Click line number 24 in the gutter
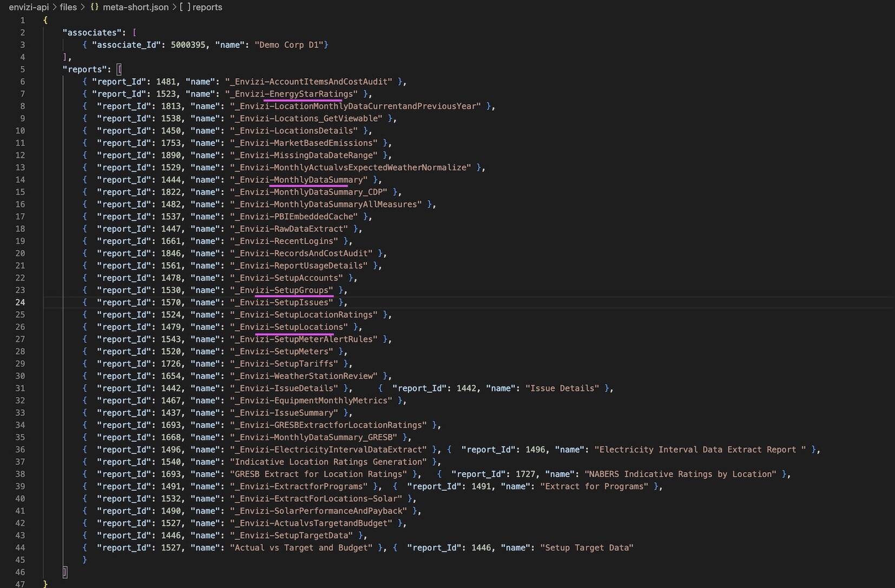The image size is (895, 588). pos(20,302)
